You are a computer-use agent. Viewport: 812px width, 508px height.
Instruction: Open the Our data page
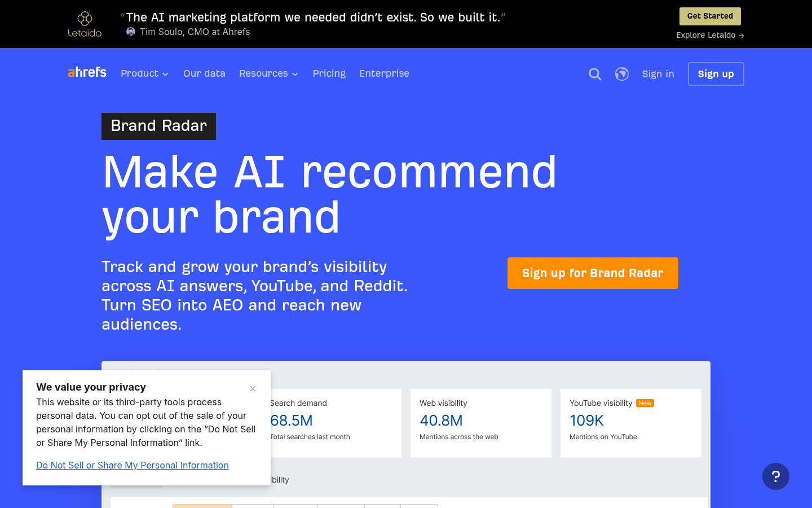204,73
